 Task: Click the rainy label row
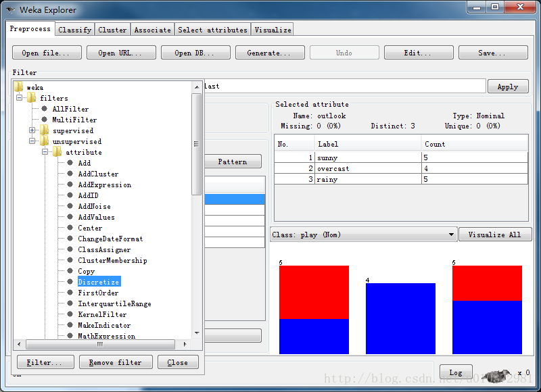coord(401,179)
